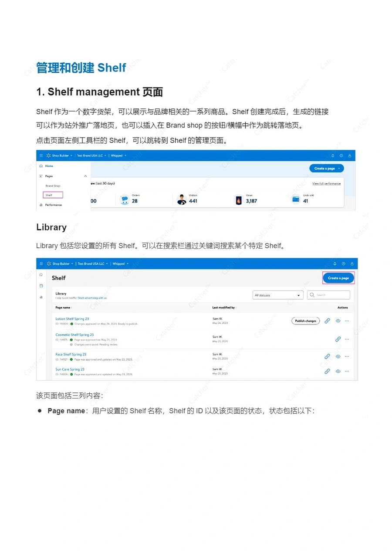Open hamburger menu in Shelf library screenshot

click(41, 263)
